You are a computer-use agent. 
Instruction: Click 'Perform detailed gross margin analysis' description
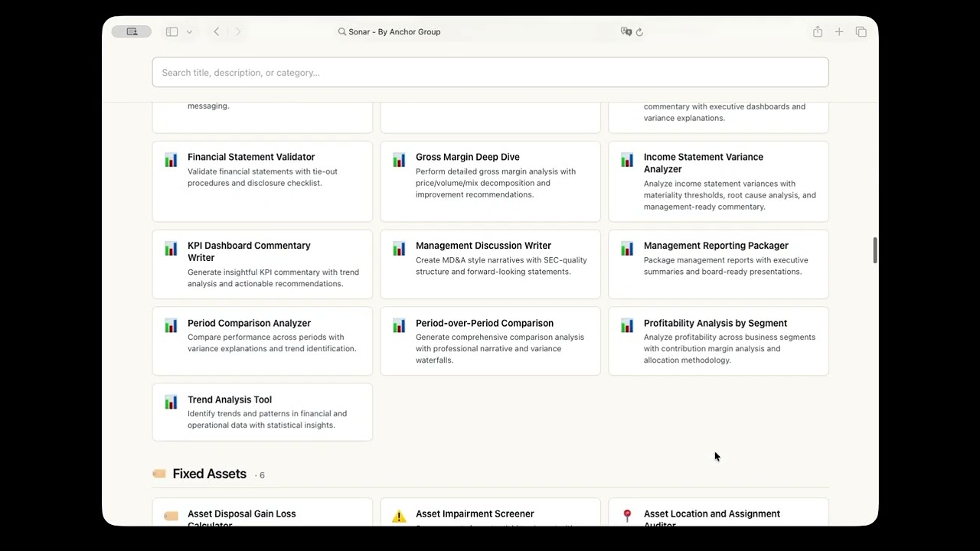(x=495, y=183)
